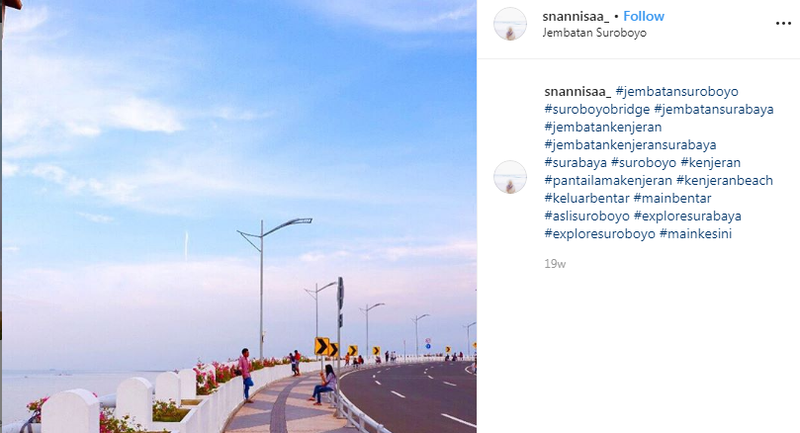Click the snannisaa_ profile avatar in header

pos(510,23)
